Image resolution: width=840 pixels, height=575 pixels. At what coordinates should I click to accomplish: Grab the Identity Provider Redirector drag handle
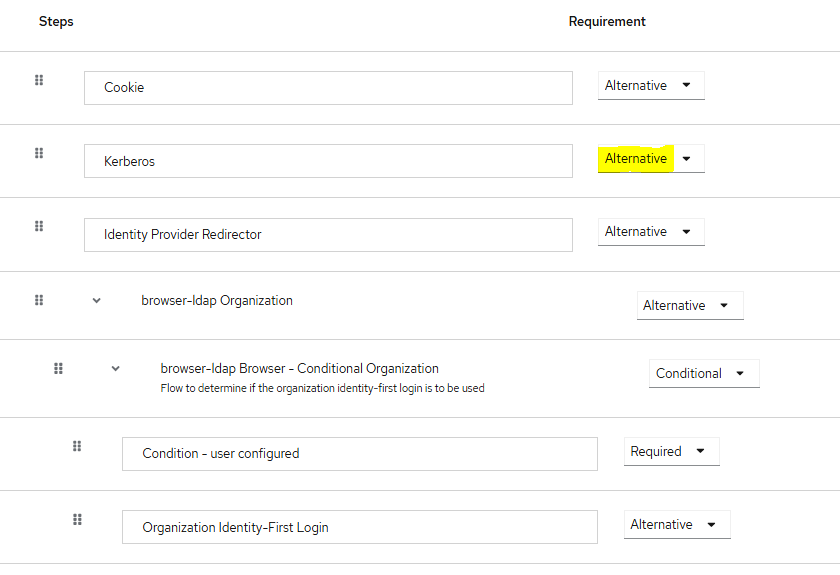[x=39, y=226]
